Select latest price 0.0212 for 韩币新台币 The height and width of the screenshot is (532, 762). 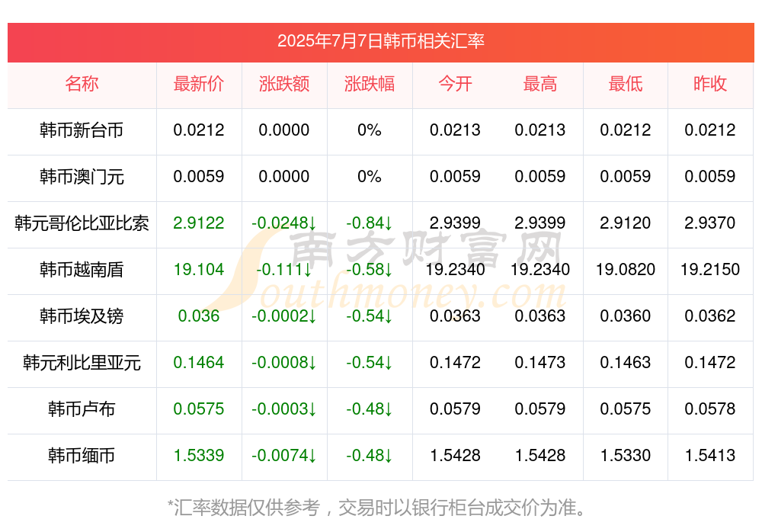point(199,130)
